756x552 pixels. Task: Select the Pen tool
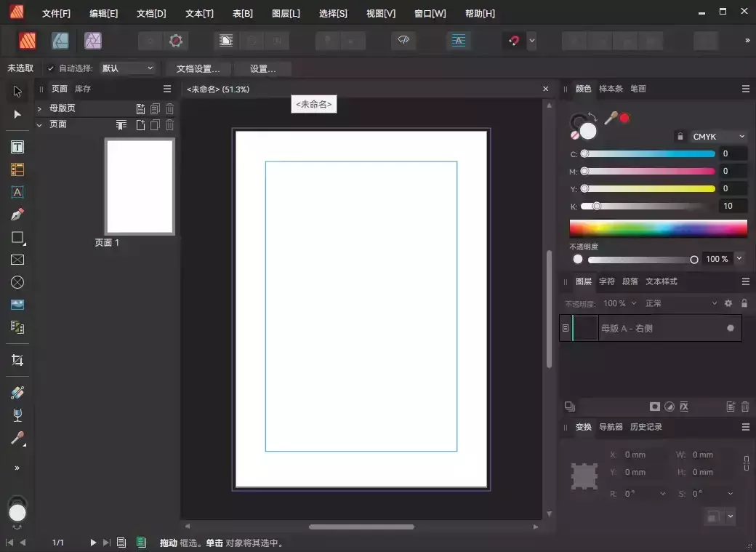click(x=17, y=215)
